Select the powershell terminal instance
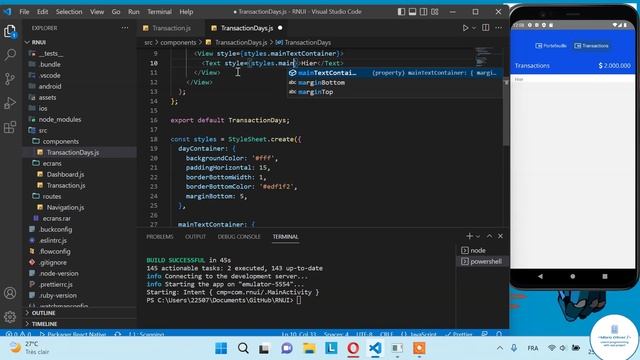640x360 pixels. 482,261
